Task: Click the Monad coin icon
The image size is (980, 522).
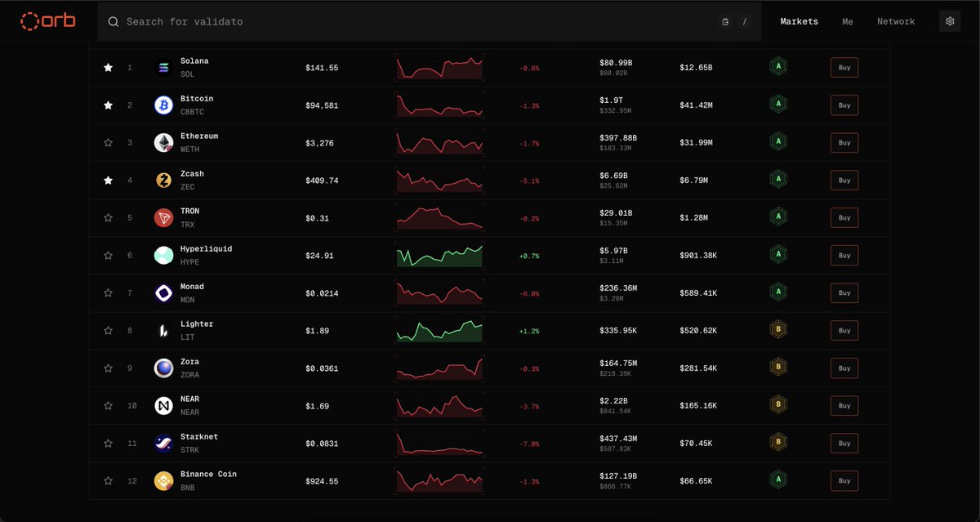Action: (163, 293)
